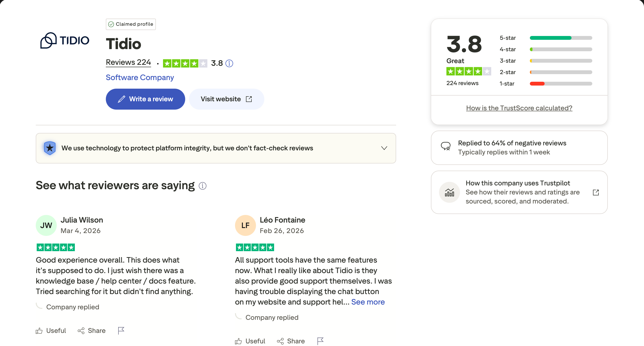This screenshot has width=644, height=346.
Task: Click info icon next to reviewers are saying
Action: (x=202, y=186)
